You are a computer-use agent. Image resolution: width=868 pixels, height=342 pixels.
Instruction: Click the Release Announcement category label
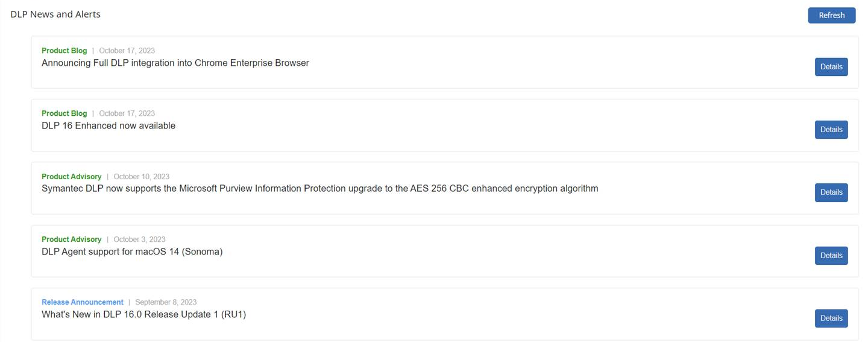pos(82,302)
